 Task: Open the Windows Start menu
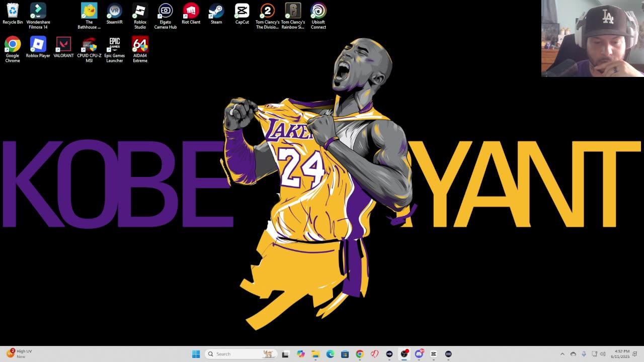click(196, 354)
